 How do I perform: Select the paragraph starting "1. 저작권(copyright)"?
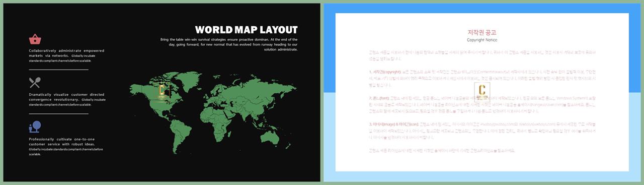click(482, 79)
